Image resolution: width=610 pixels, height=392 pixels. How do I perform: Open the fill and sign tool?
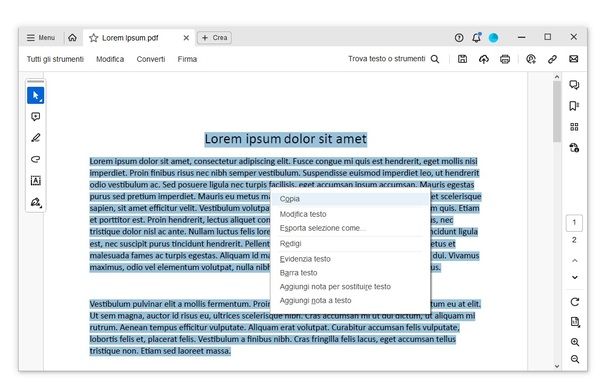click(36, 202)
